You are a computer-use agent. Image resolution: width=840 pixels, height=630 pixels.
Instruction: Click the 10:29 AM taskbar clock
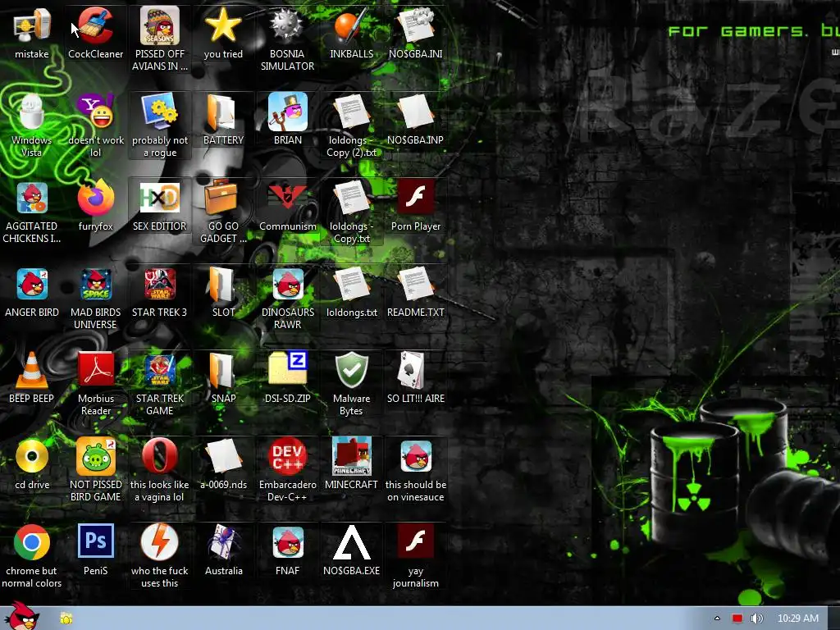tap(797, 619)
